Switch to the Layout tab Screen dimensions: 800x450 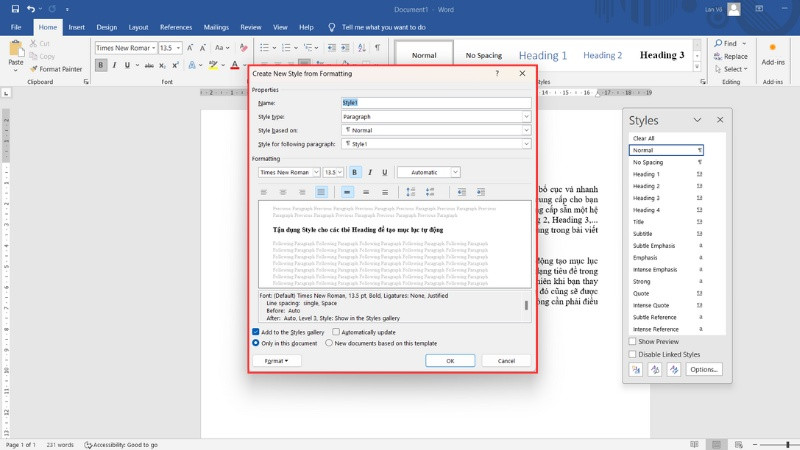[x=139, y=27]
